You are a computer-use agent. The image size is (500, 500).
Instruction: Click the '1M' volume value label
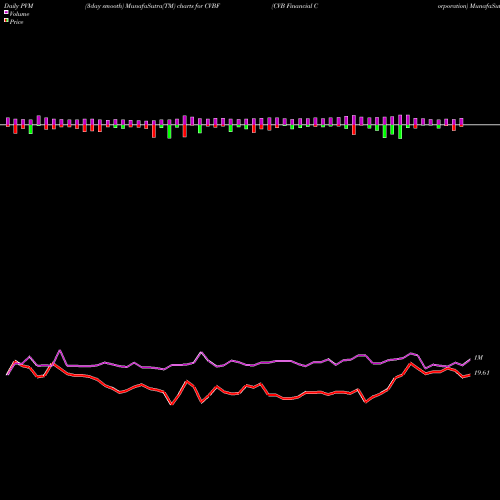[478, 358]
